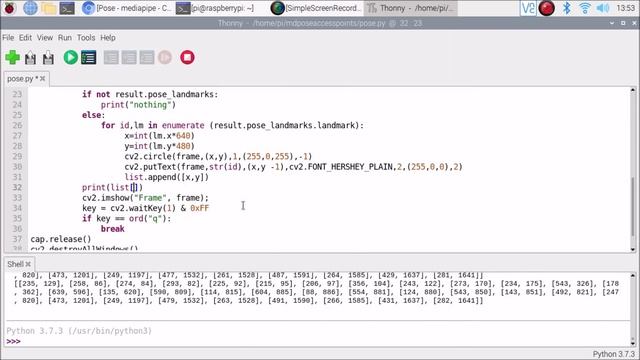The width and height of the screenshot is (640, 360).
Task: Open the Run menu
Action: (64, 38)
